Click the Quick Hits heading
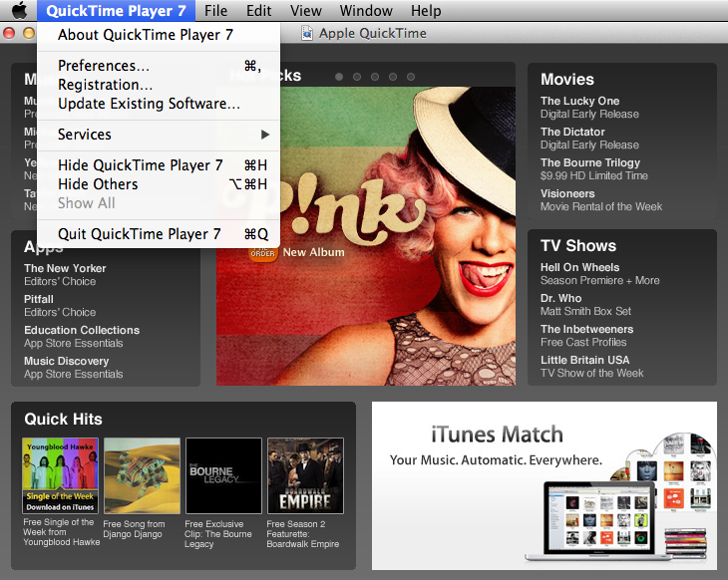The width and height of the screenshot is (728, 580). 63,419
